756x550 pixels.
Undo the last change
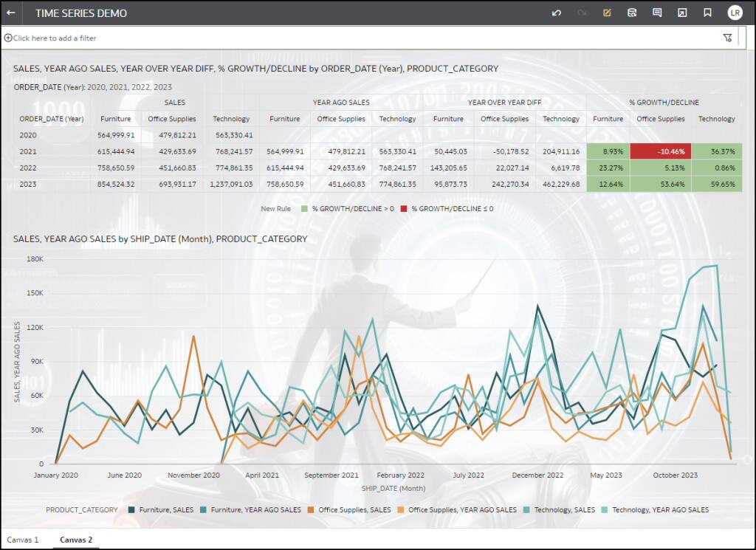[x=557, y=13]
